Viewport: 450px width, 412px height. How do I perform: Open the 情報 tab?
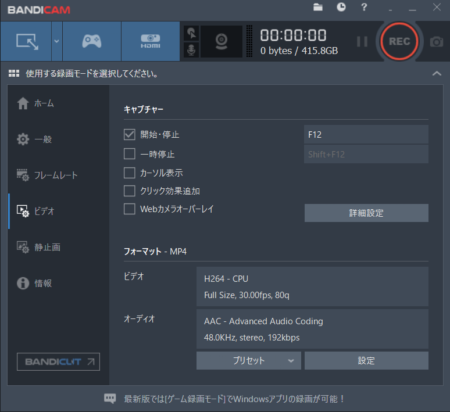58,283
